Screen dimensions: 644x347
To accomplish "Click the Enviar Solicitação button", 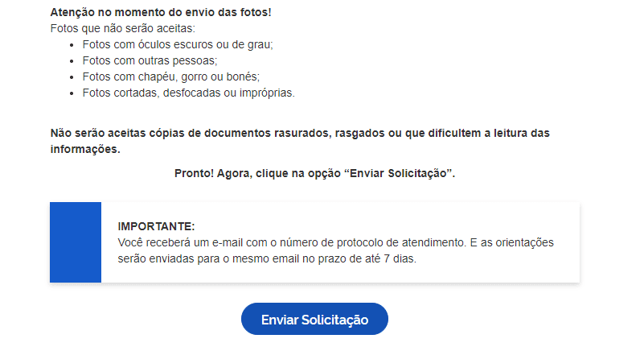I will 314,319.
